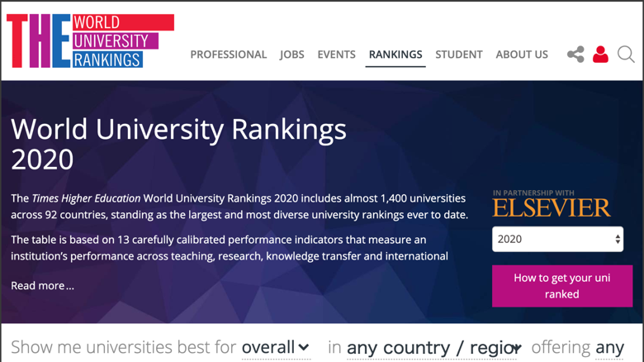Expand the 'overall' best-for dropdown
The width and height of the screenshot is (644, 362).
tap(276, 348)
